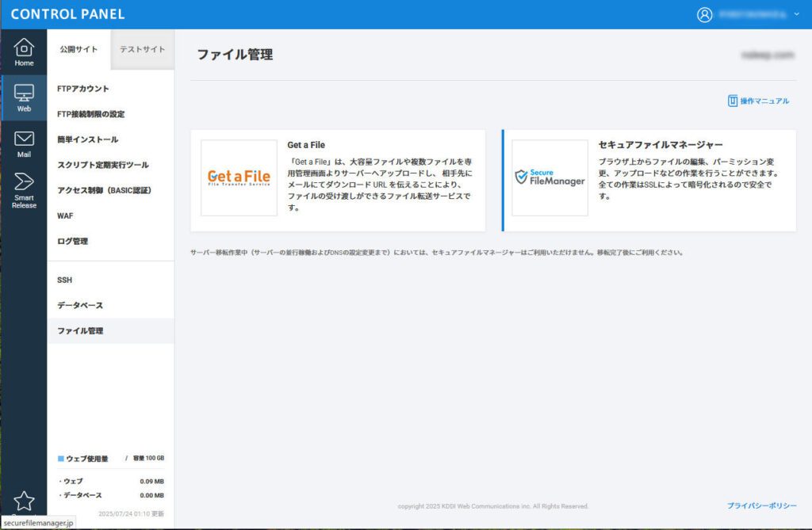Screen dimensions: 812x530
Task: Open the Home section in sidebar
Action: [x=24, y=52]
